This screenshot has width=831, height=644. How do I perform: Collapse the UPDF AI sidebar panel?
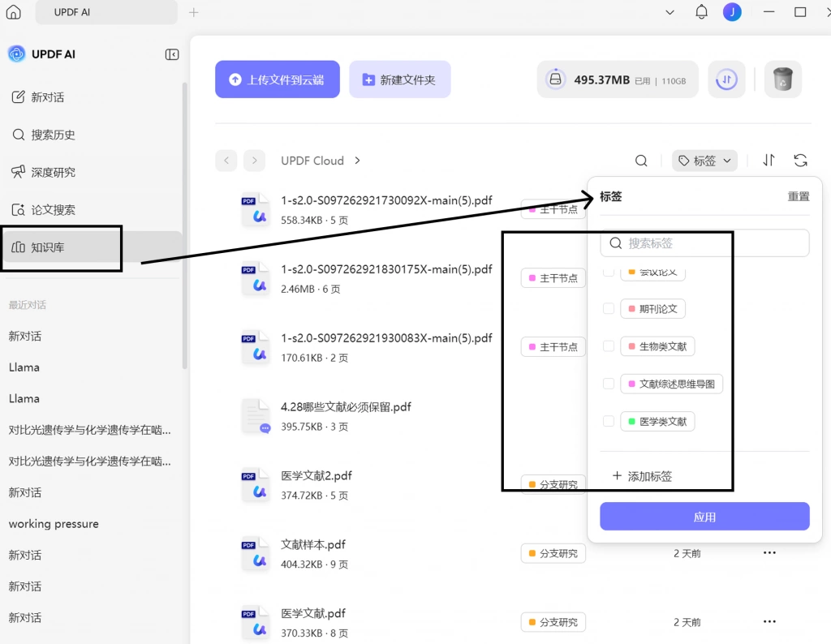tap(172, 54)
